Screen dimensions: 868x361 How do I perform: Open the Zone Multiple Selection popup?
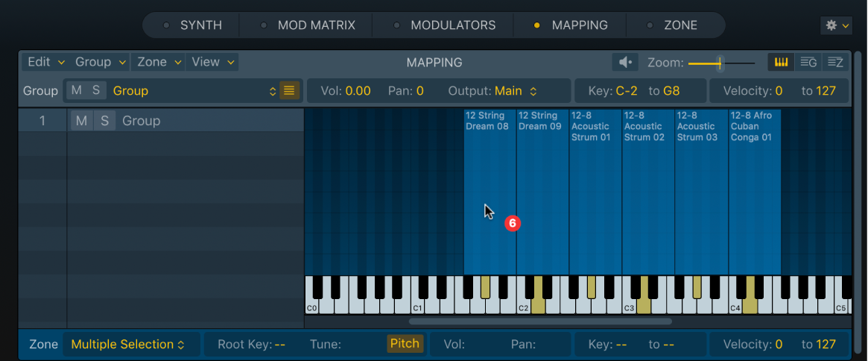pyautogui.click(x=127, y=345)
